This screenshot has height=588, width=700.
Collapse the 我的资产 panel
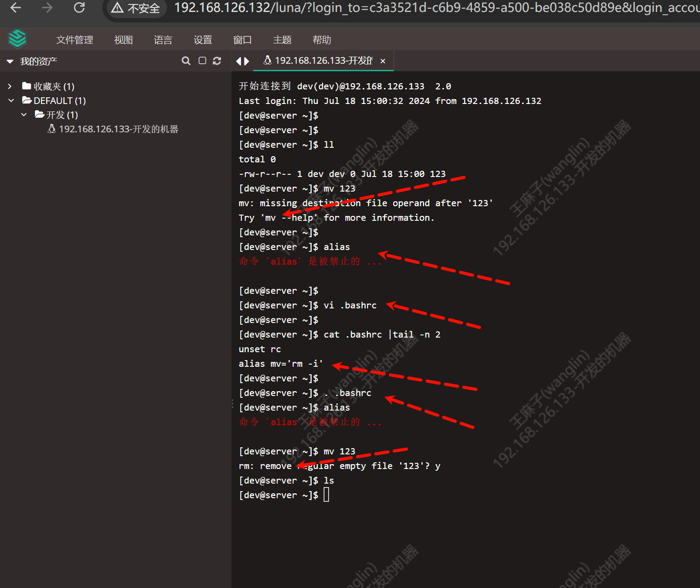[10, 61]
